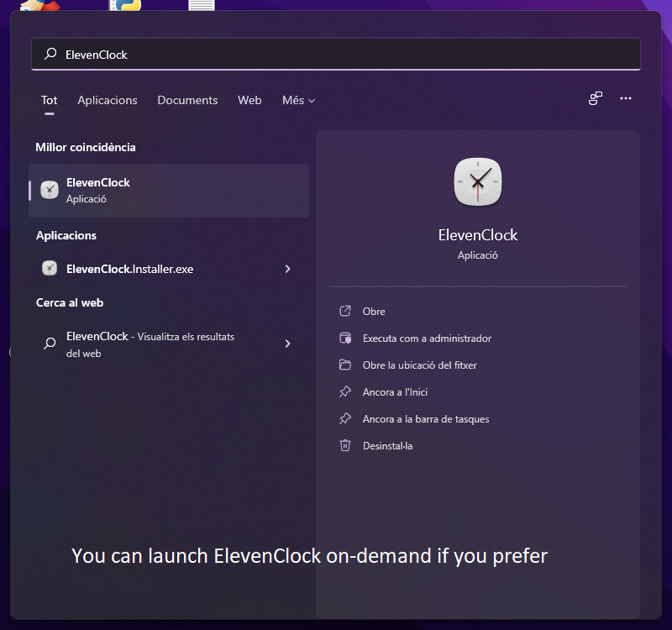Click the Desinstal·la trash icon
The image size is (672, 630).
tap(344, 445)
